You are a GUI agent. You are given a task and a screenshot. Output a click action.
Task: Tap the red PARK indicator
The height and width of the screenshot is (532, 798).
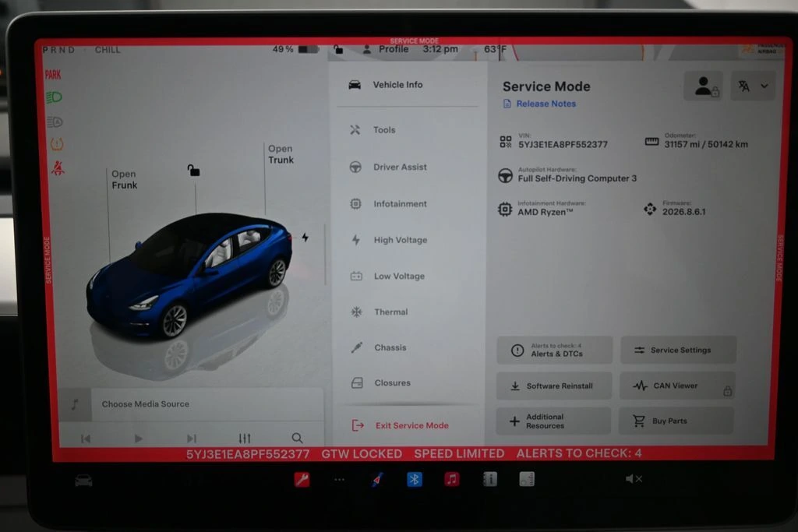tap(53, 76)
